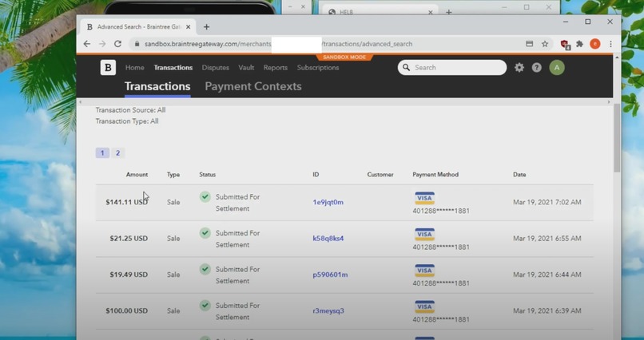Click date Mar 19, 2021 6:44 AM

[547, 275]
